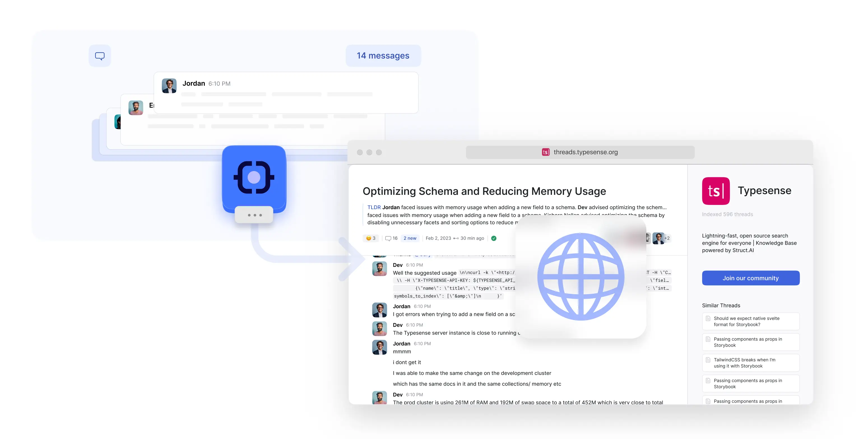The image size is (868, 439).
Task: Click the three-dots typing indicator
Action: (x=254, y=215)
